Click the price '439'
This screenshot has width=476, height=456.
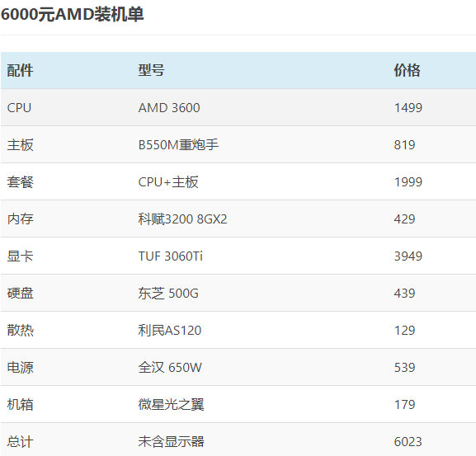(404, 294)
